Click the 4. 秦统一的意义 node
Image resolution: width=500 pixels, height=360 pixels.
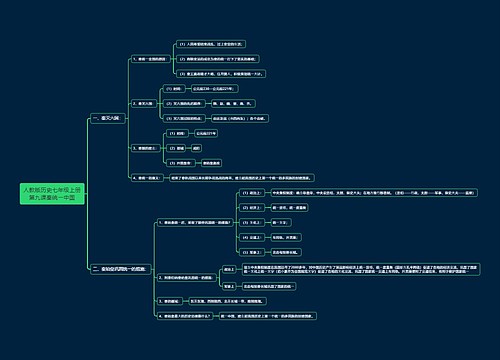pyautogui.click(x=147, y=178)
